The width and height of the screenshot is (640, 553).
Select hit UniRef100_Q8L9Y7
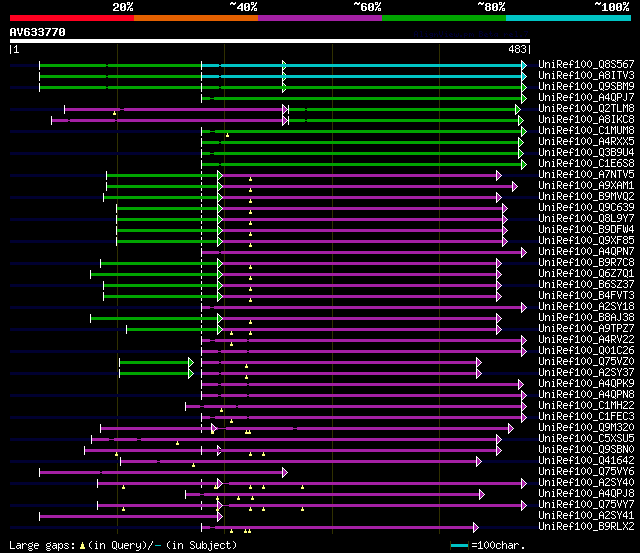pos(586,219)
